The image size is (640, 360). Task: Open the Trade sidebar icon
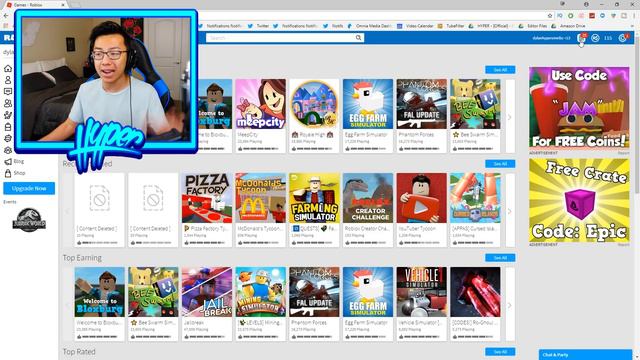[8, 138]
